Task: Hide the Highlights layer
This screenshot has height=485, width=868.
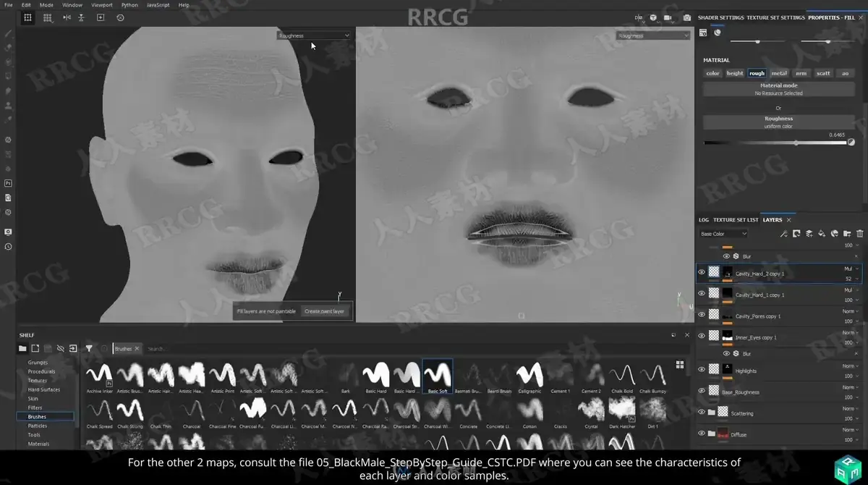Action: 702,369
